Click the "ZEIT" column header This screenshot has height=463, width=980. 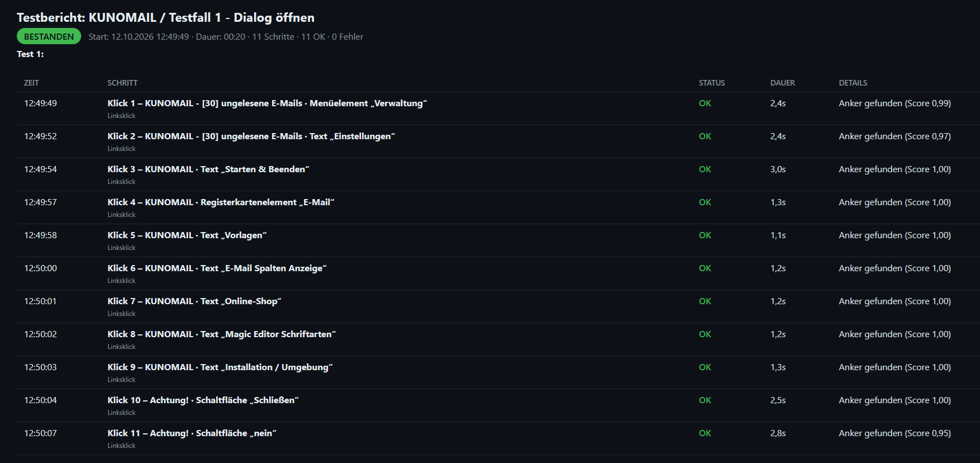(x=31, y=83)
